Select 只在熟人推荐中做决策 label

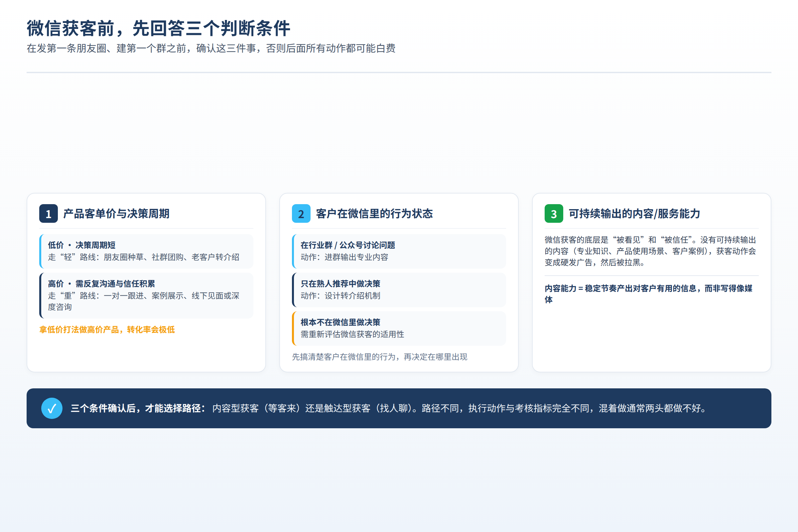coord(340,284)
